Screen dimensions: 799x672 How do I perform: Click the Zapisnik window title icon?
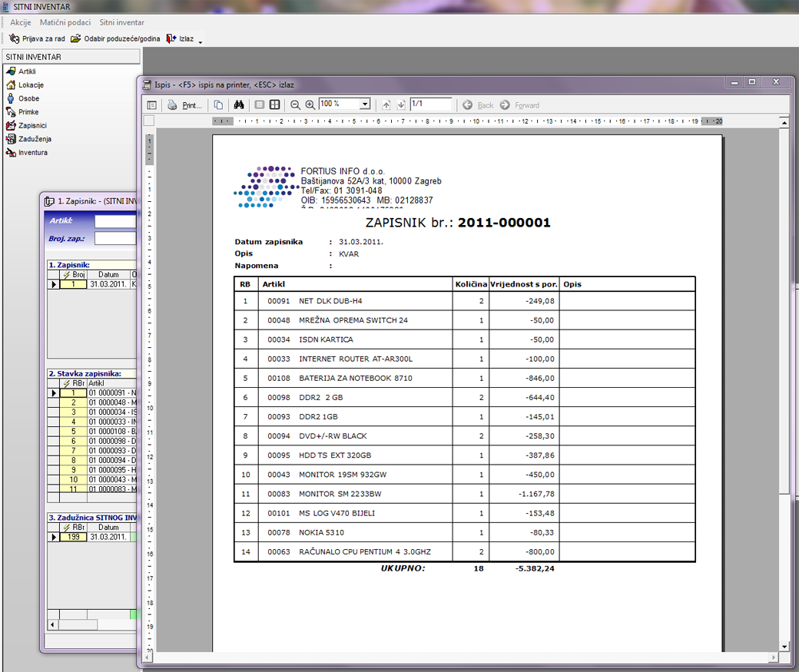pyautogui.click(x=49, y=201)
